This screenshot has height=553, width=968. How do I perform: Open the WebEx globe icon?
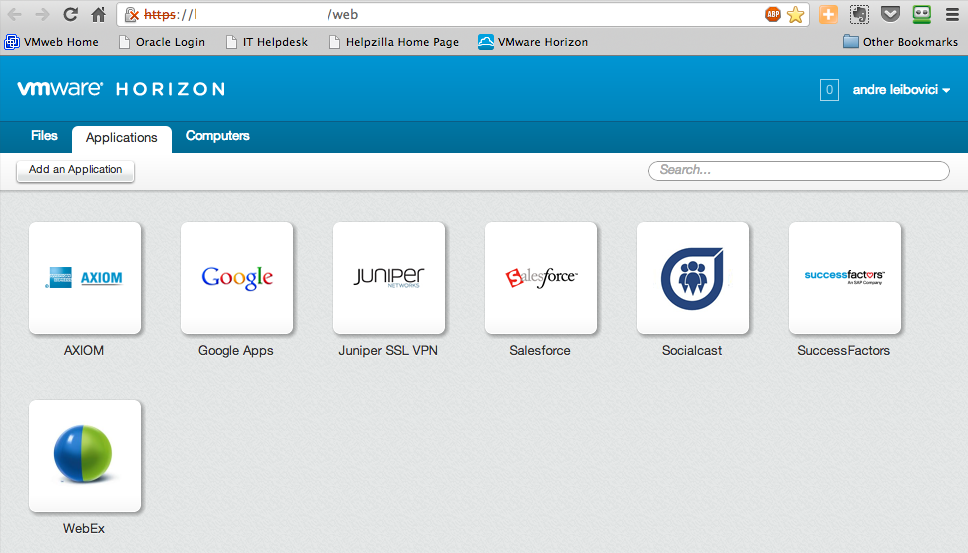(83, 454)
